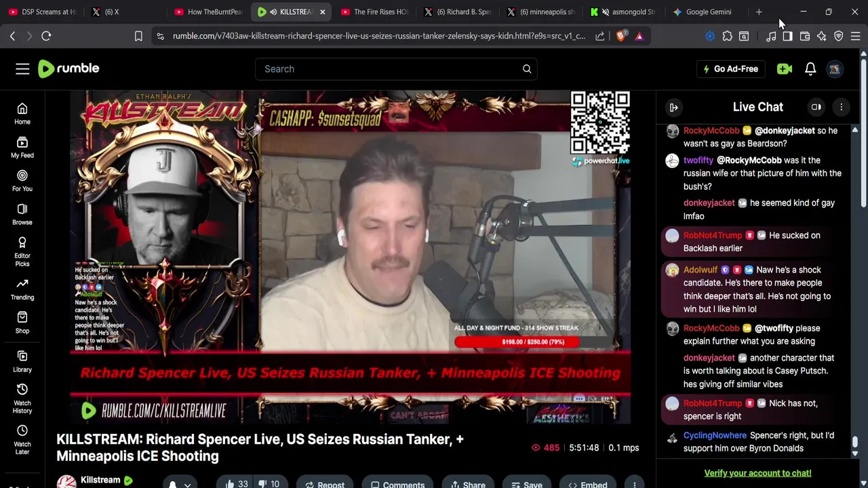The image size is (868, 488).
Task: Open Watch Later in sidebar
Action: 22,440
